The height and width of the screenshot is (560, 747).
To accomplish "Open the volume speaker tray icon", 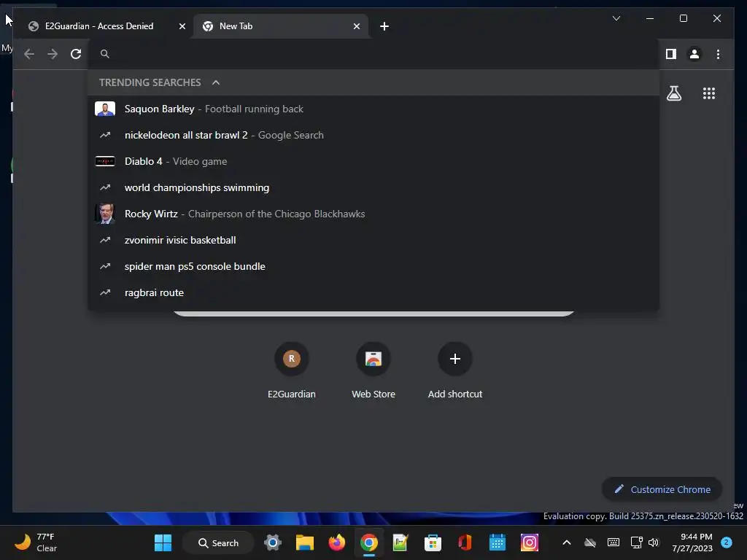I will point(654,542).
